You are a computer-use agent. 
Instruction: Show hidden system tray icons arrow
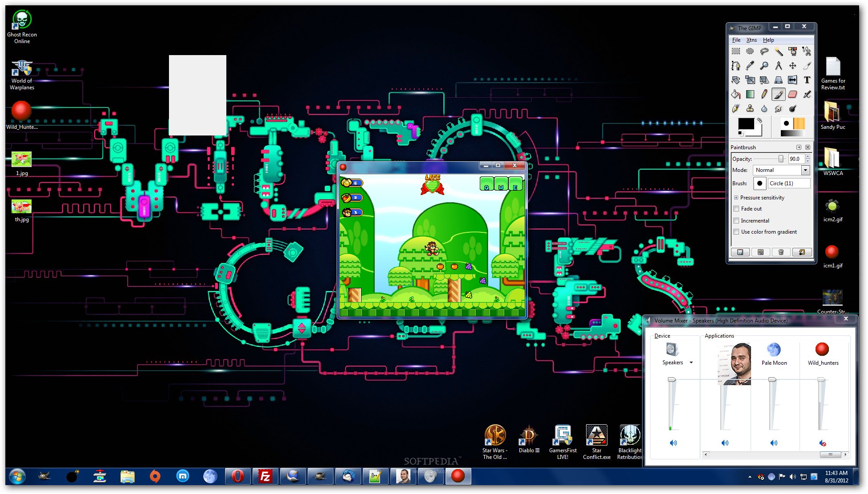point(750,477)
